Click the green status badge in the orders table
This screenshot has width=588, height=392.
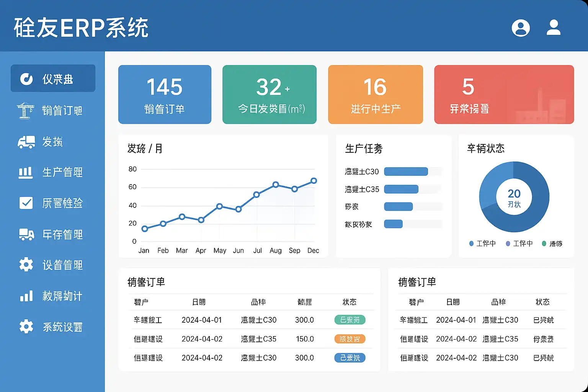click(x=350, y=320)
